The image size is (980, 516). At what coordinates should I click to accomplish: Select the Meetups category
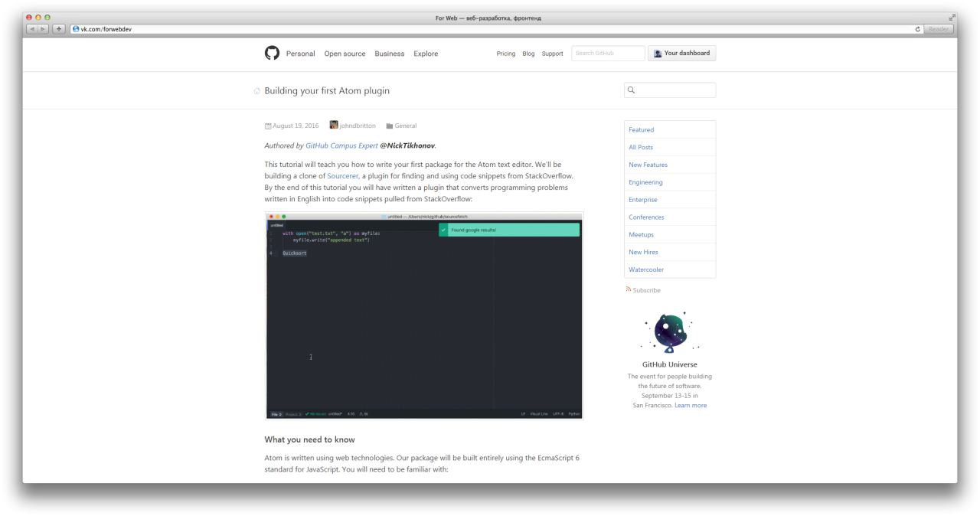point(670,234)
